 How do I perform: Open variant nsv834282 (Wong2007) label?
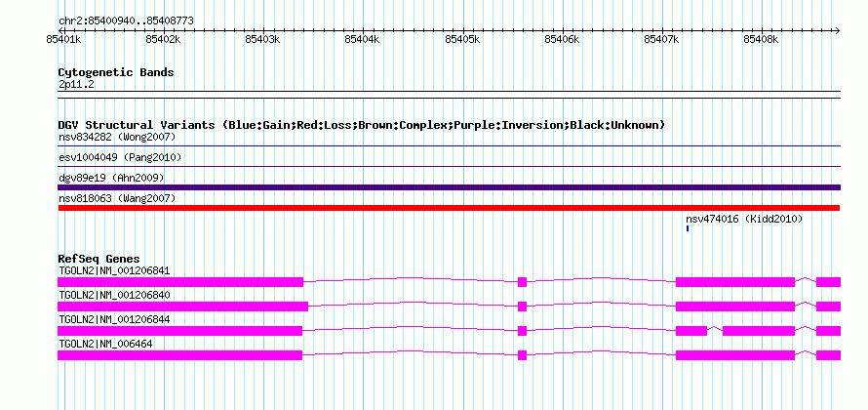[x=117, y=137]
